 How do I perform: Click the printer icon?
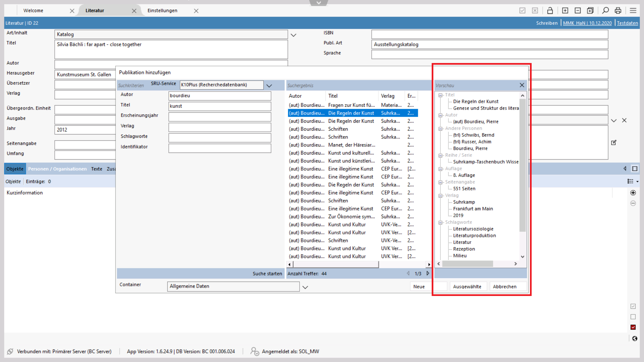click(x=618, y=10)
